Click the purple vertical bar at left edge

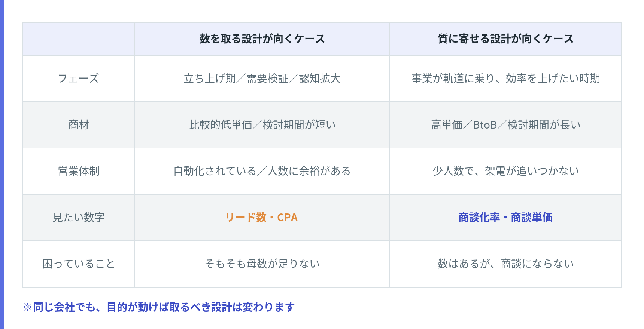2,164
